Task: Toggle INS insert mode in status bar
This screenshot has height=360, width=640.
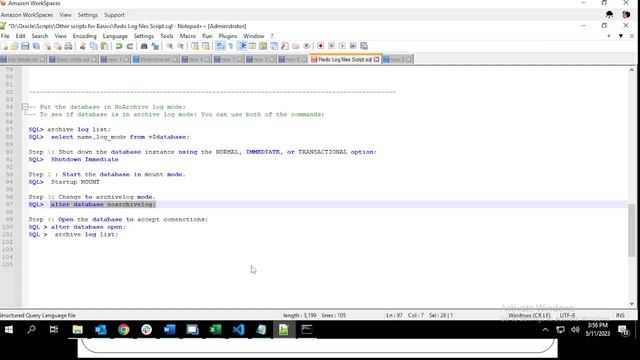Action: [x=620, y=315]
